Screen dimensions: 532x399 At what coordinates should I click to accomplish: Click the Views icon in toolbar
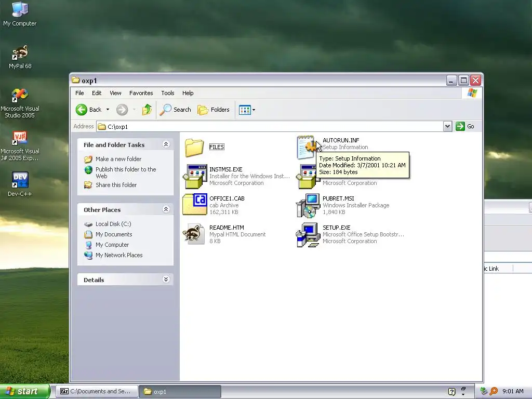245,110
